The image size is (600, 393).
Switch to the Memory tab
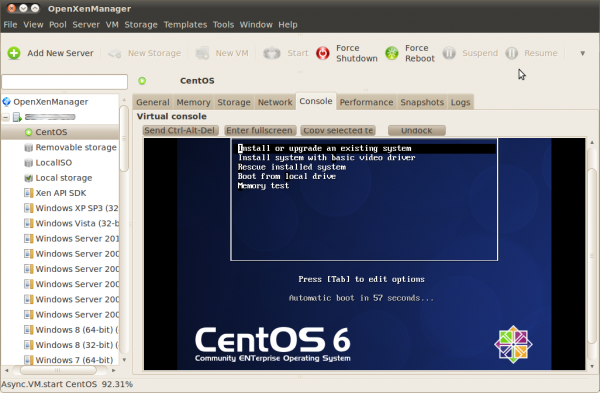pyautogui.click(x=194, y=102)
